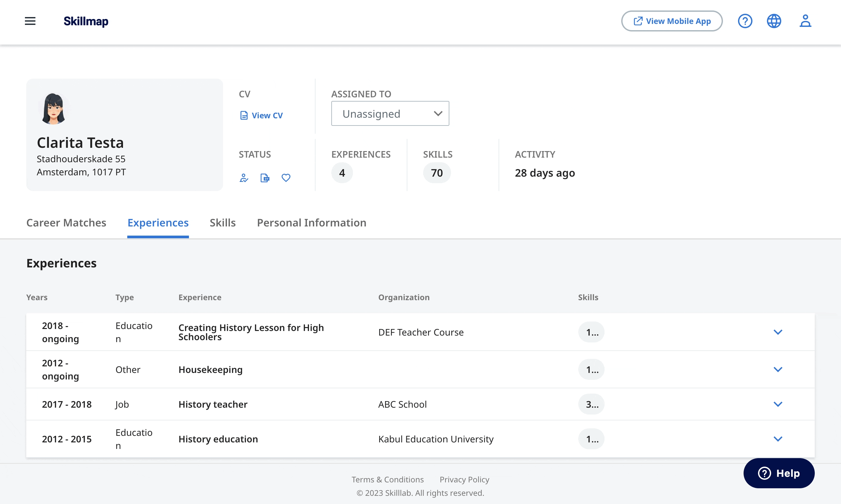Viewport: 841px width, 504px height.
Task: Click the Skillmap logo
Action: click(86, 21)
